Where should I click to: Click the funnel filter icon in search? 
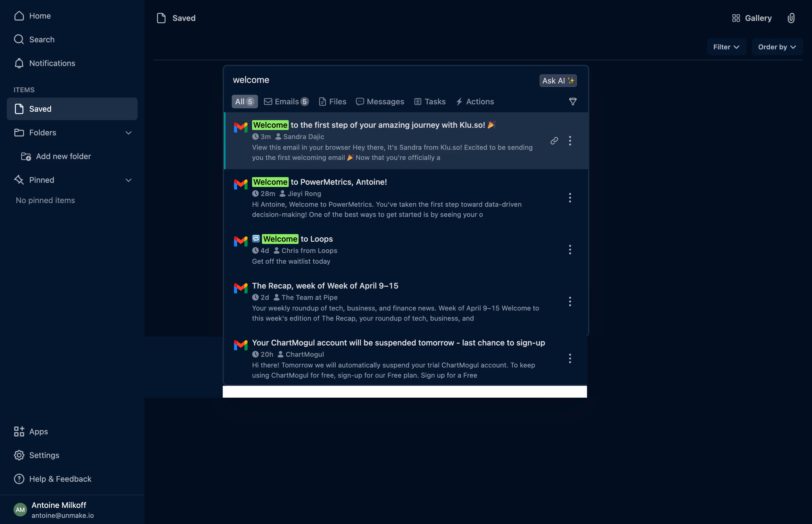573,102
